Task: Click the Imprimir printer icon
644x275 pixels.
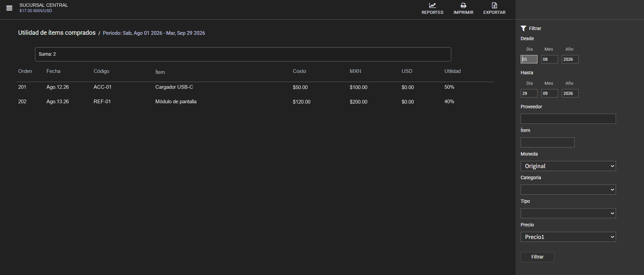Action: pos(463,5)
